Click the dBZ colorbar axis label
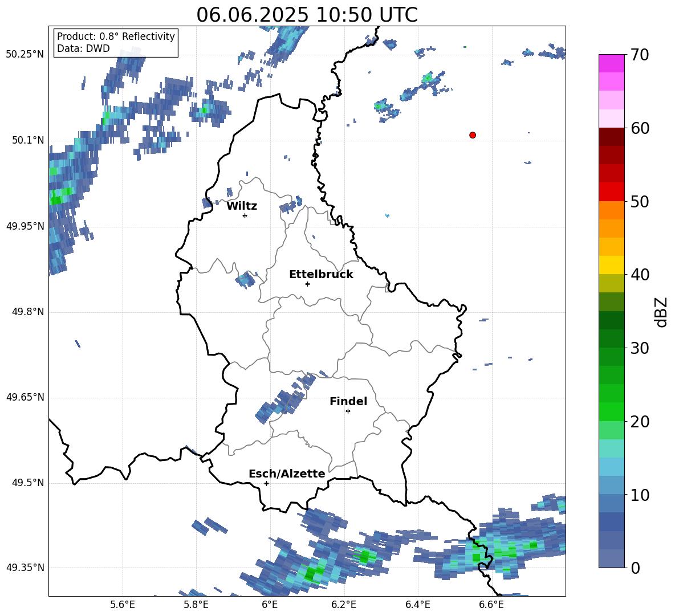The image size is (675, 616). pyautogui.click(x=660, y=312)
